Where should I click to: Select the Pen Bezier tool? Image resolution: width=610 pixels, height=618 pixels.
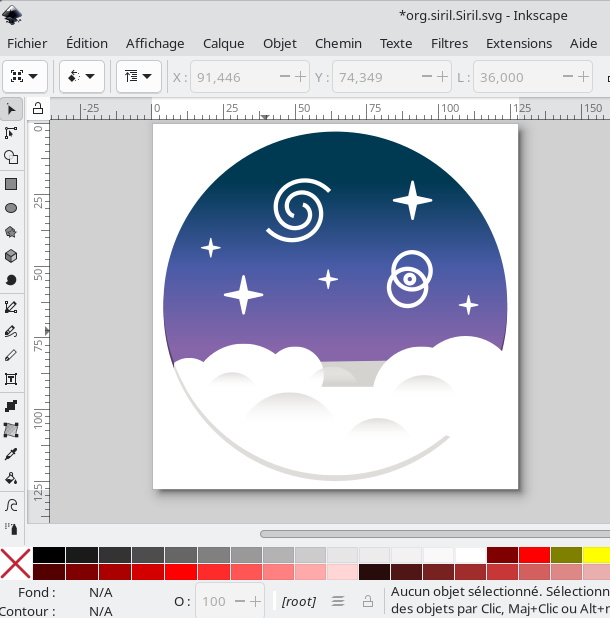point(11,307)
